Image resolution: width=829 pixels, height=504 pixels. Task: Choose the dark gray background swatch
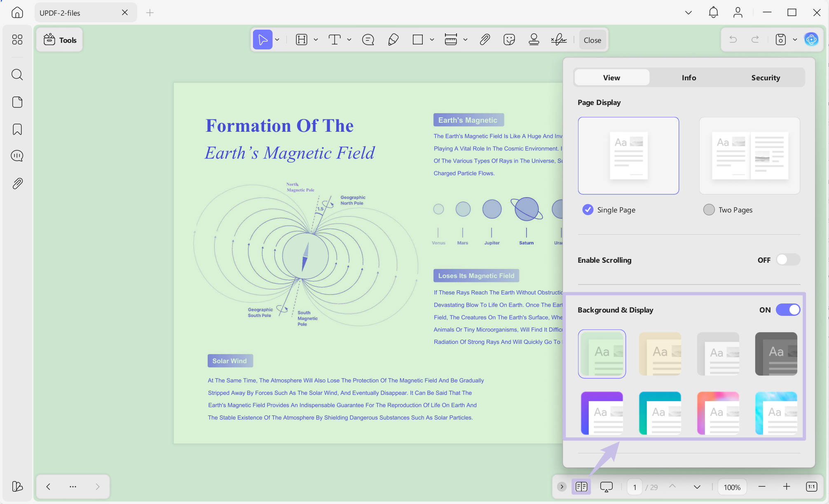[x=776, y=354]
